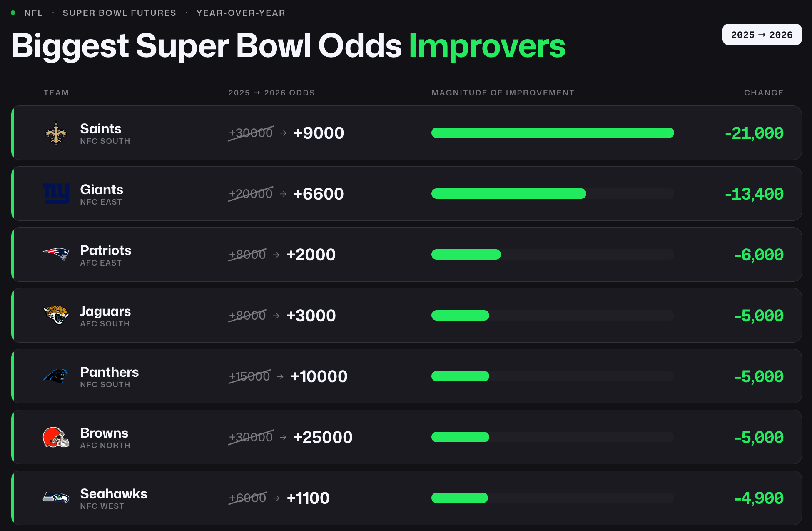
Task: Open the Seahawks team name
Action: 114,493
